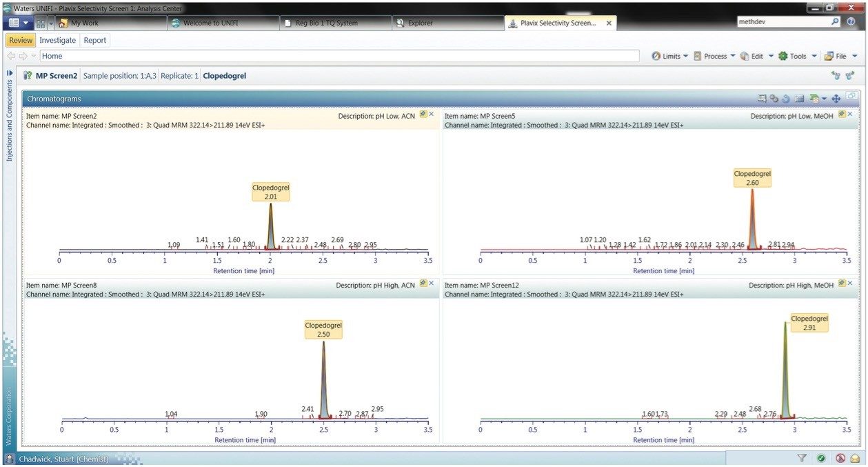Open the Limits dropdown menu
The height and width of the screenshot is (467, 868).
click(x=669, y=57)
